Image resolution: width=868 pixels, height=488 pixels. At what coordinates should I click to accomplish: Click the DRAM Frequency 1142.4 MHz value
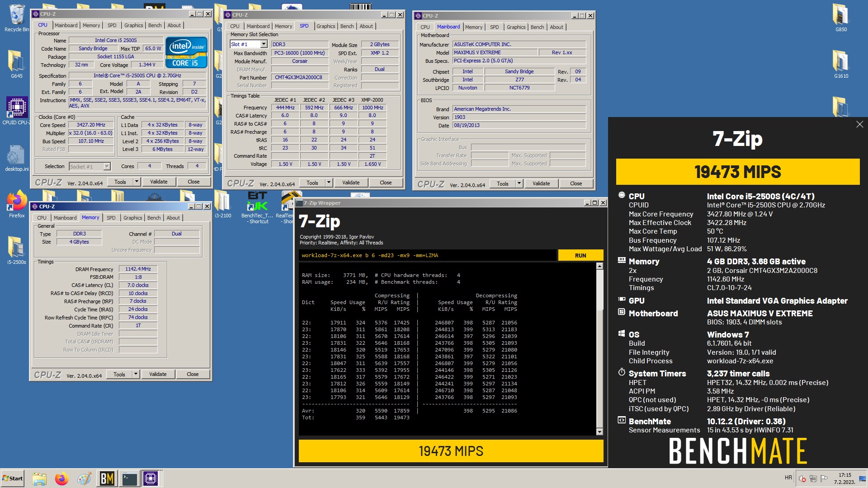pyautogui.click(x=138, y=269)
